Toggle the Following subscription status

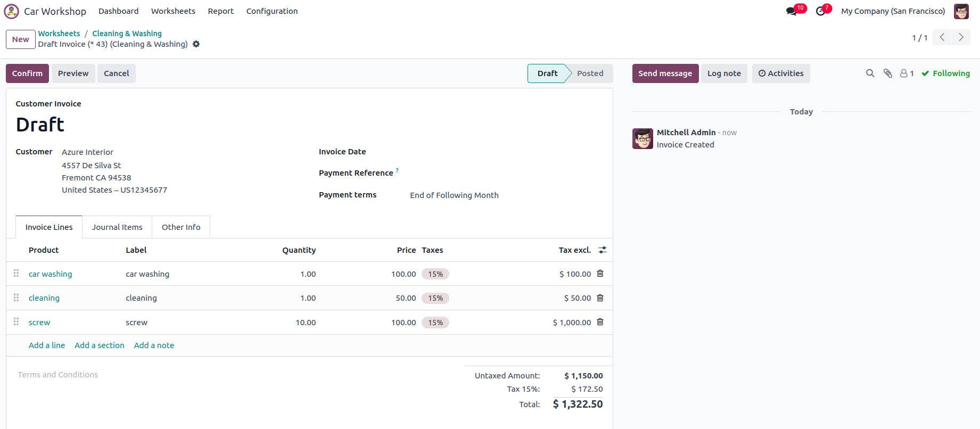(x=945, y=73)
